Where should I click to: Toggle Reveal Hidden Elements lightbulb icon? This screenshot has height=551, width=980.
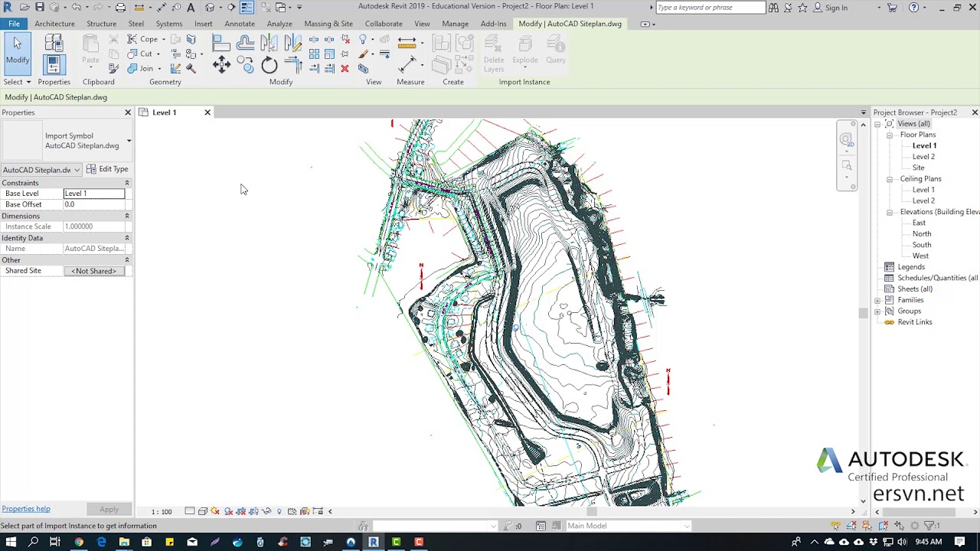[x=279, y=511]
